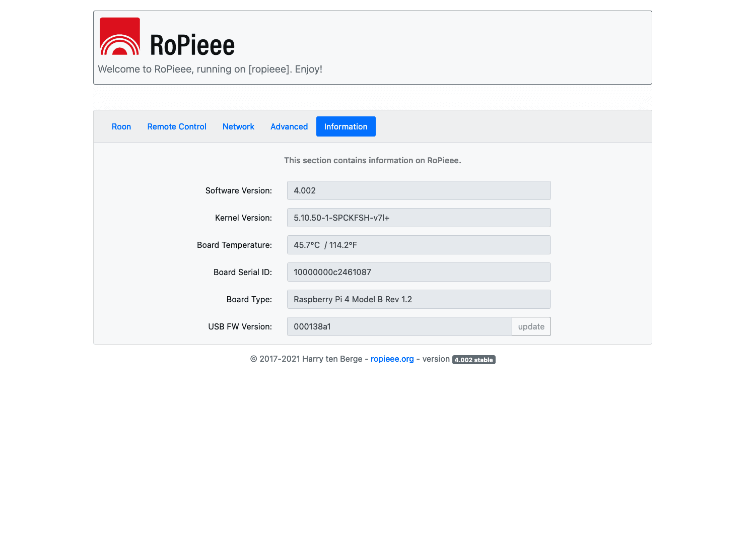The image size is (756, 535).
Task: Click the 'USB FW Version:' label
Action: [240, 326]
